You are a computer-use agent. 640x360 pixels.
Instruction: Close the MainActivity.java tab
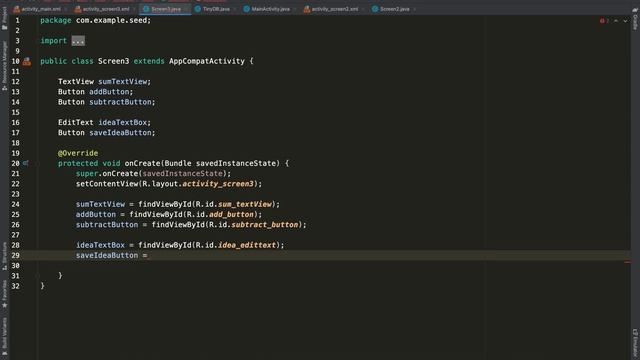tap(295, 9)
